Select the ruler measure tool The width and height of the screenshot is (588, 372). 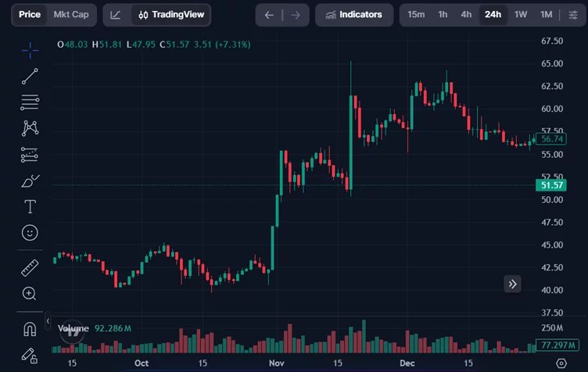tap(30, 268)
